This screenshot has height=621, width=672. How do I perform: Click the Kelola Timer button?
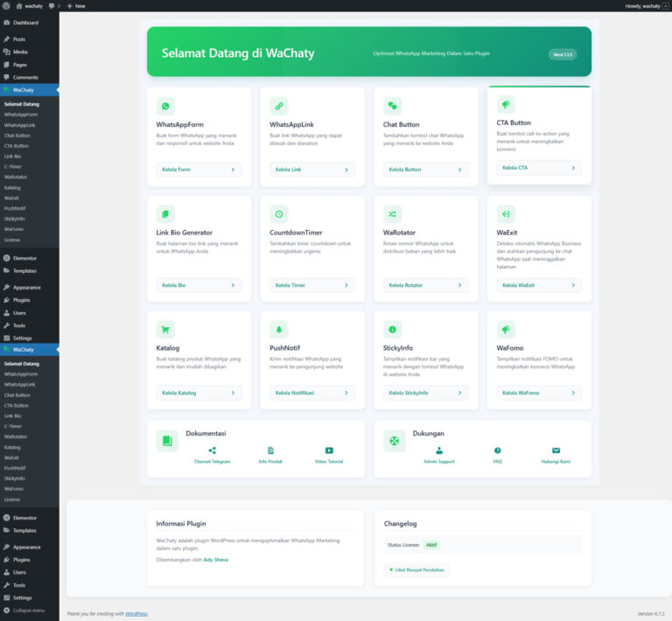312,285
